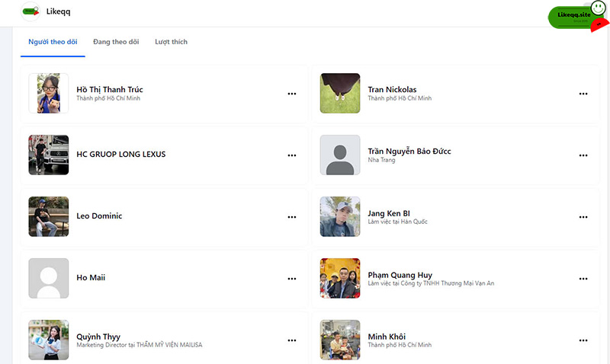Open options menu for Phạm Quang Huy
610x364 pixels.
tap(583, 279)
